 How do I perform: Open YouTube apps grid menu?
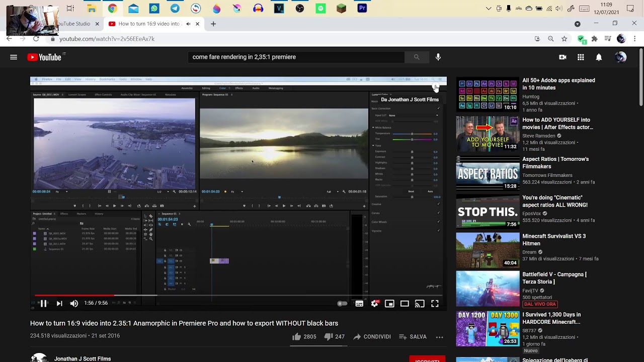pos(581,57)
